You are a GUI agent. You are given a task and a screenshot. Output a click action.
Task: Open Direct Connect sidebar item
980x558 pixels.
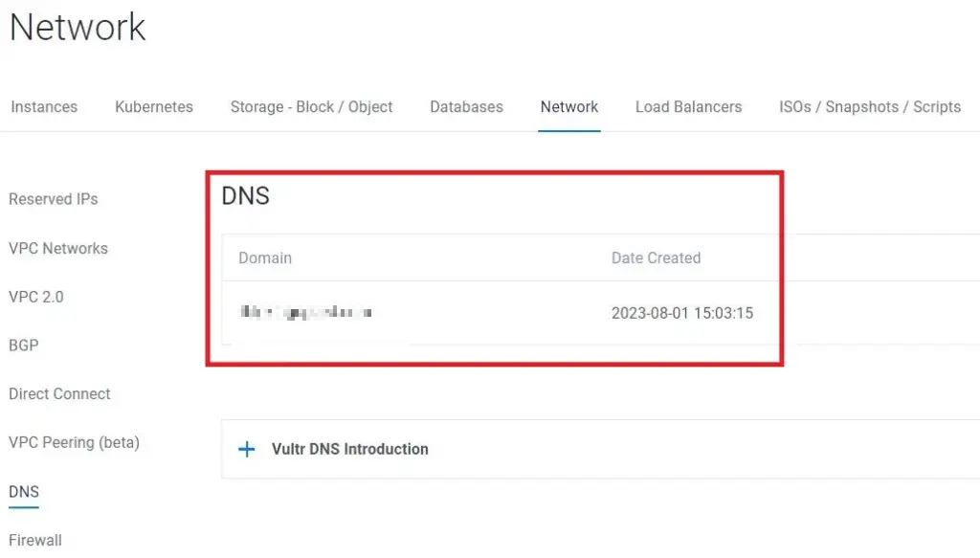point(59,393)
